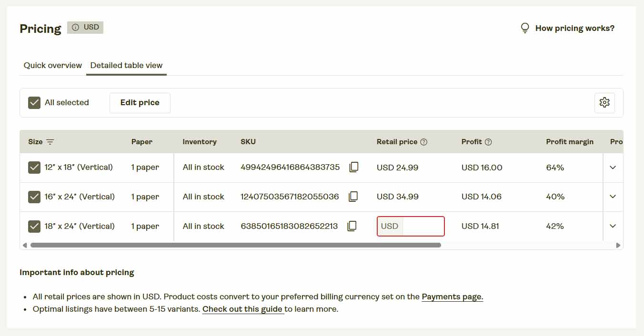The height and width of the screenshot is (336, 644).
Task: Open the Payments page link
Action: click(452, 296)
